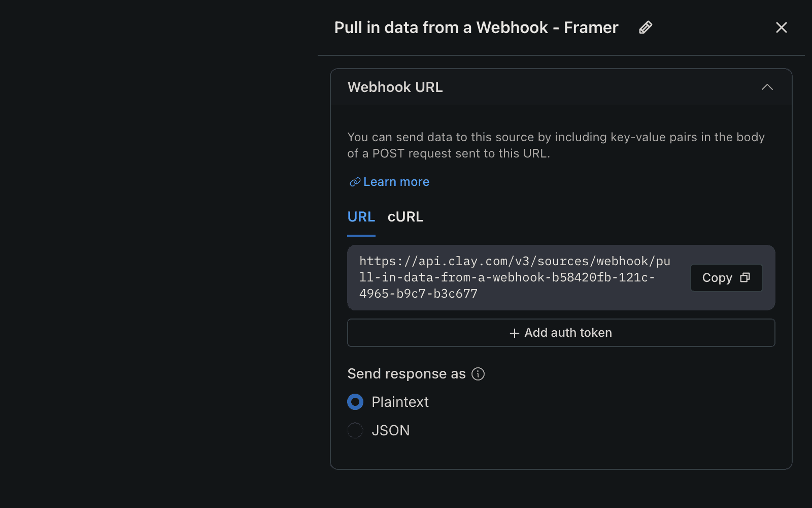Image resolution: width=812 pixels, height=508 pixels.
Task: Click the Add auth token button
Action: pyautogui.click(x=560, y=333)
